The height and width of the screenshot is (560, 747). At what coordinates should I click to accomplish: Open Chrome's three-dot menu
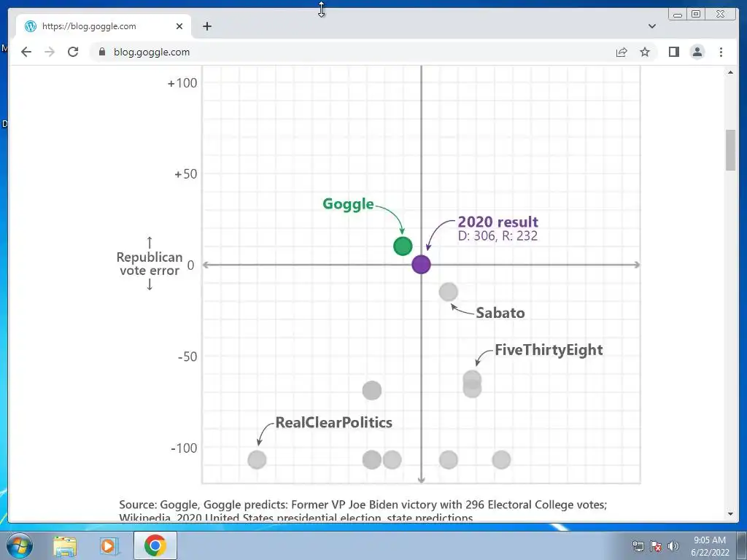point(721,52)
